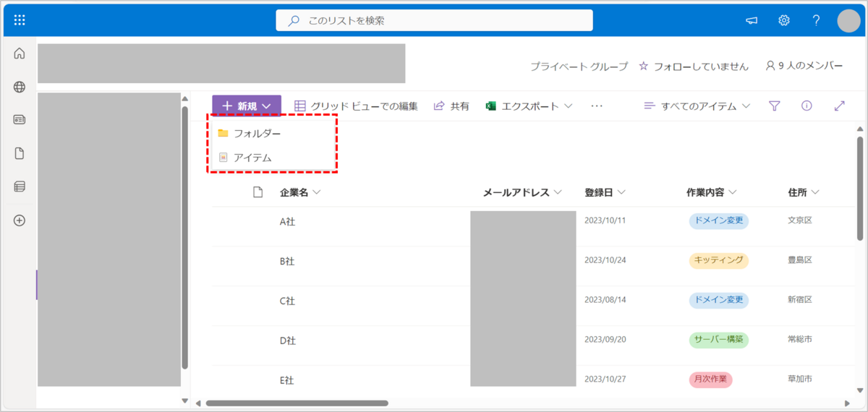Screen dimensions: 868x412
Task: Open the settings gear icon
Action: coord(784,20)
